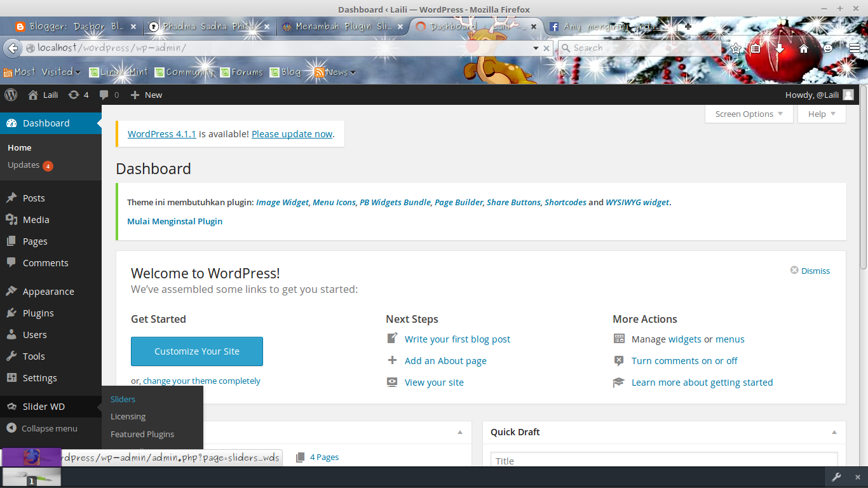Click Learn more about getting started
Viewport: 868px width, 488px height.
pos(702,383)
